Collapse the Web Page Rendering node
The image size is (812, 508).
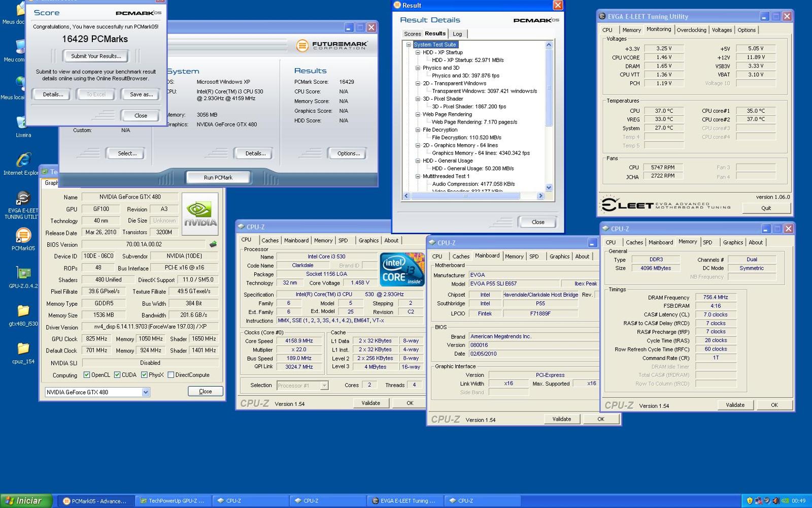pyautogui.click(x=418, y=114)
